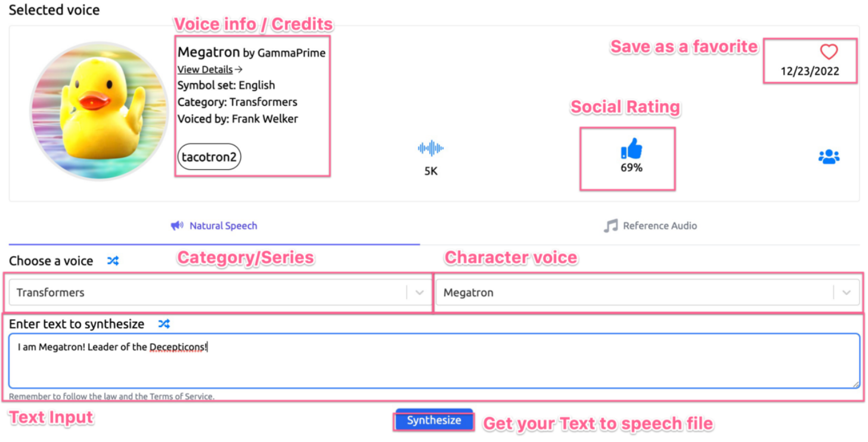Expand the Transformers dropdown chevron arrow
The height and width of the screenshot is (442, 868).
click(x=419, y=292)
